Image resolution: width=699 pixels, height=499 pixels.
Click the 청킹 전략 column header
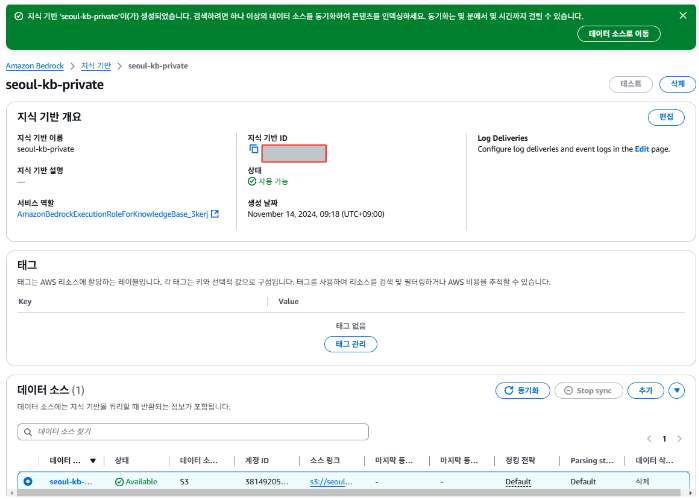[x=520, y=460]
